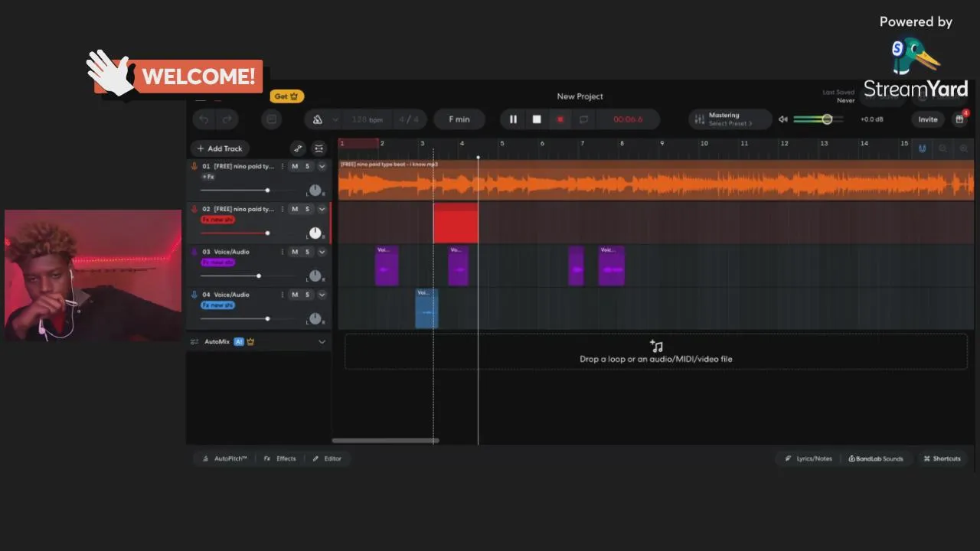
Task: Click the zoom in magnifier icon
Action: click(x=964, y=148)
